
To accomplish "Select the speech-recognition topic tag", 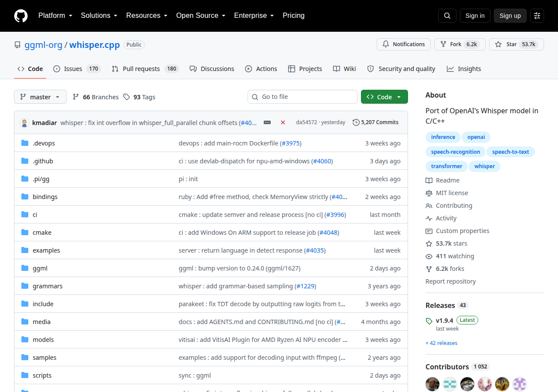I will tap(456, 152).
